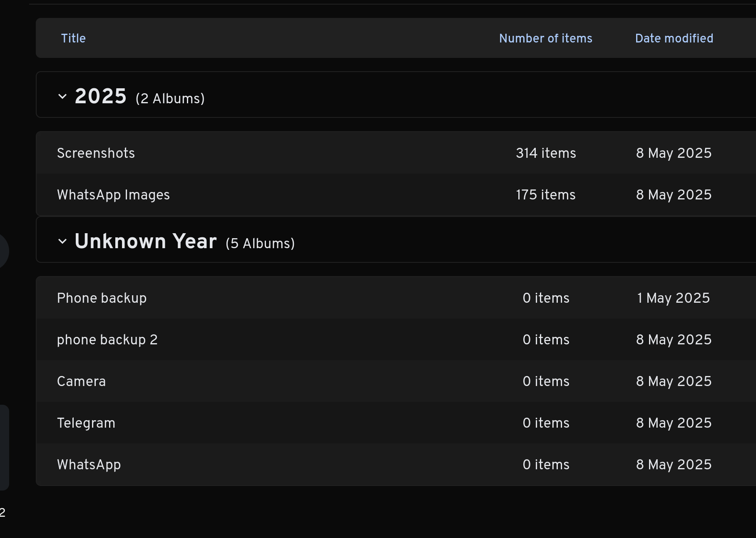
Task: Sort albums by Title column
Action: [73, 38]
